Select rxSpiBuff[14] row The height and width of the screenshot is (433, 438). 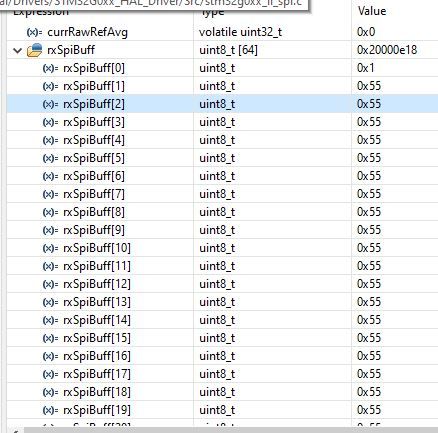[222, 320]
